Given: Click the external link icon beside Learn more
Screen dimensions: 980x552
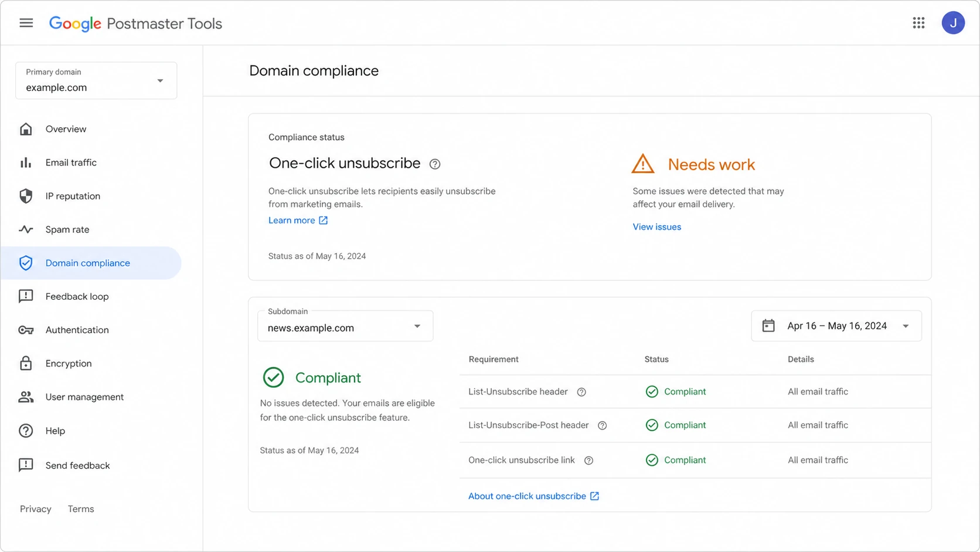Looking at the screenshot, I should [x=324, y=221].
